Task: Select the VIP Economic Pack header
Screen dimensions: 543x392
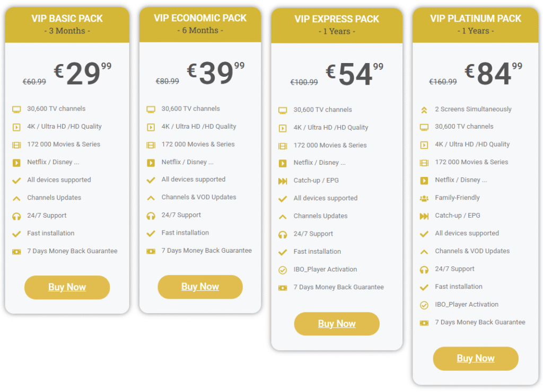Action: tap(200, 24)
